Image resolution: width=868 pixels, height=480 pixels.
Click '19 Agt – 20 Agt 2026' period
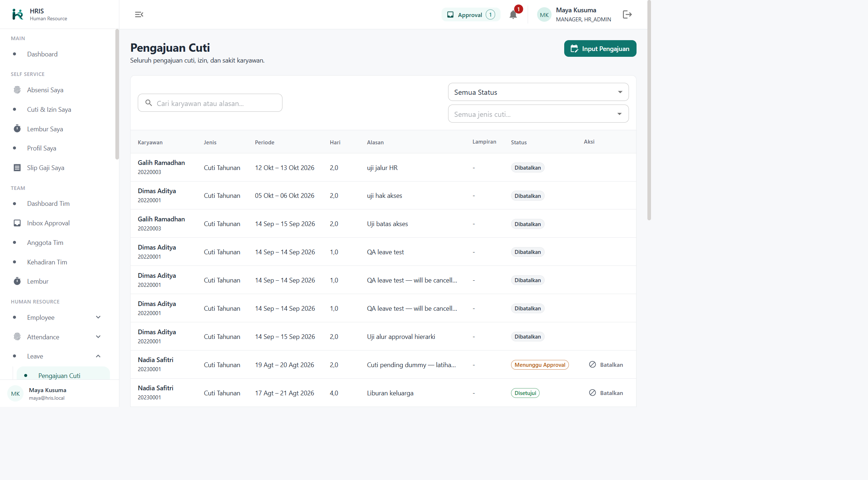tap(284, 365)
